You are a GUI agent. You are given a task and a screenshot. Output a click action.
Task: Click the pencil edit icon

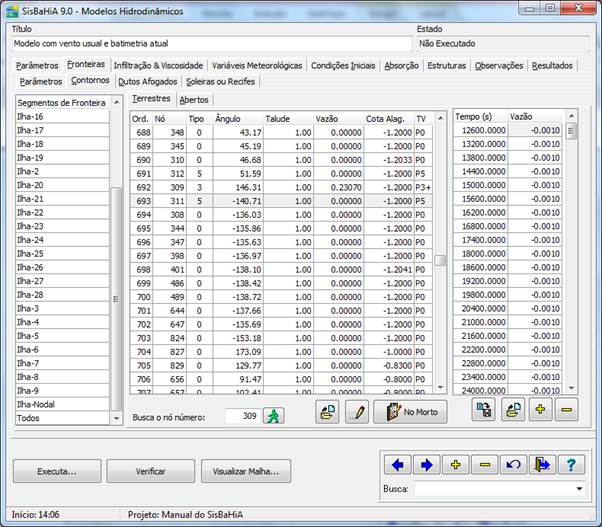357,412
